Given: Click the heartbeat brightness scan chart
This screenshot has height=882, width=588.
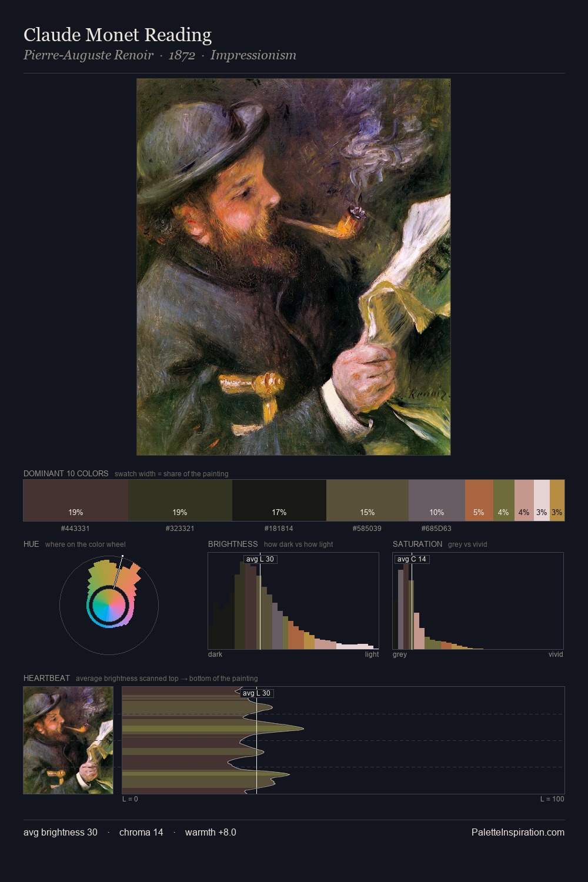Looking at the screenshot, I should (343, 740).
